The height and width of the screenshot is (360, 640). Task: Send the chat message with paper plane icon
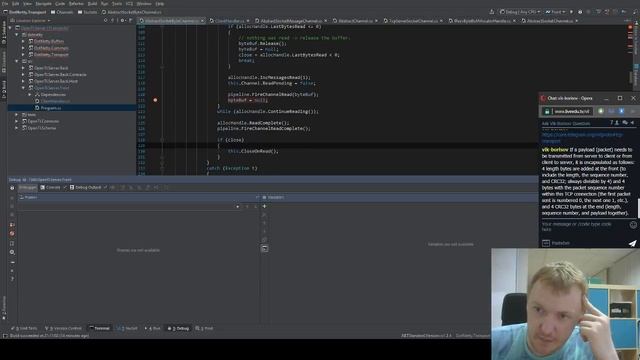pyautogui.click(x=632, y=243)
